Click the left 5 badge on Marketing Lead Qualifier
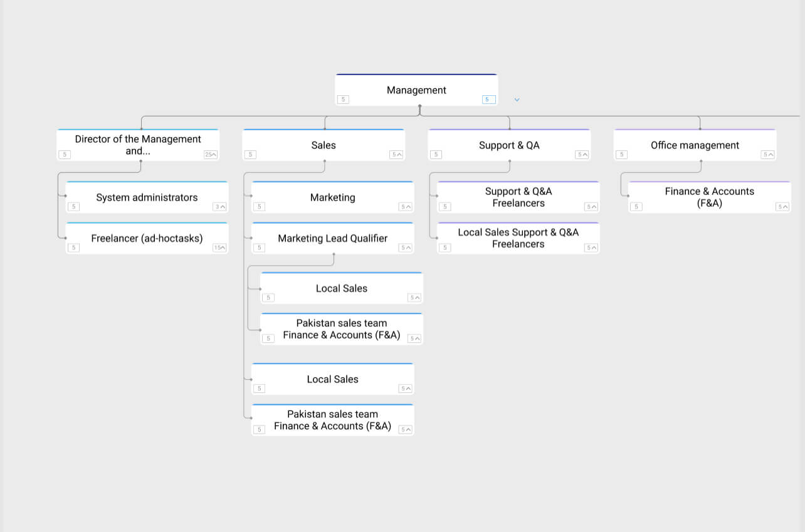This screenshot has width=805, height=532. [x=259, y=248]
